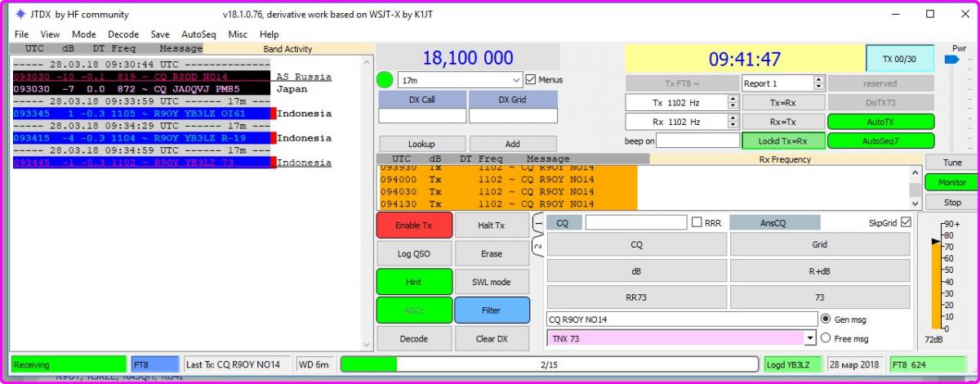
Task: Increase the Tx 1102 Hz frequency stepper
Action: [733, 99]
